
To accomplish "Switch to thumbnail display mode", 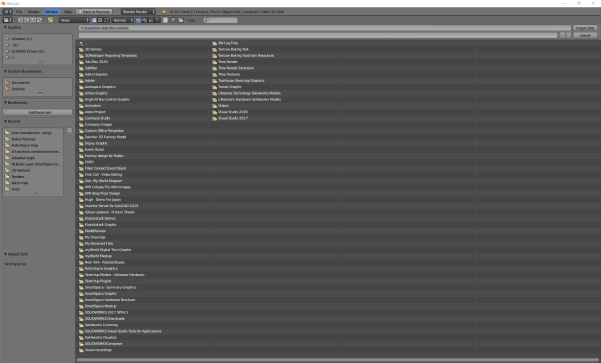I will (x=106, y=20).
